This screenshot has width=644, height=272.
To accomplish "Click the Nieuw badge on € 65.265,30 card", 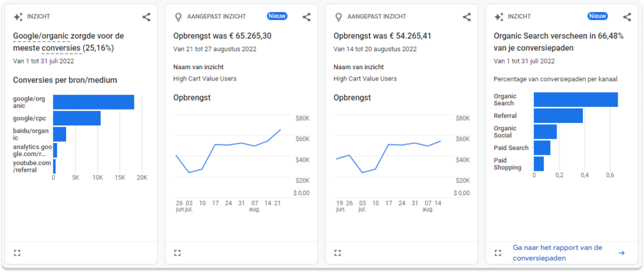I will pyautogui.click(x=277, y=16).
